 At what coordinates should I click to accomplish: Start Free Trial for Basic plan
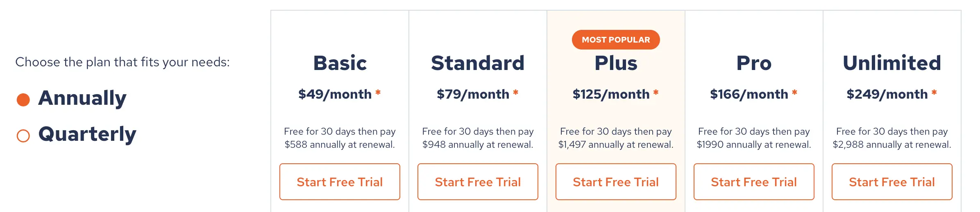tap(340, 182)
